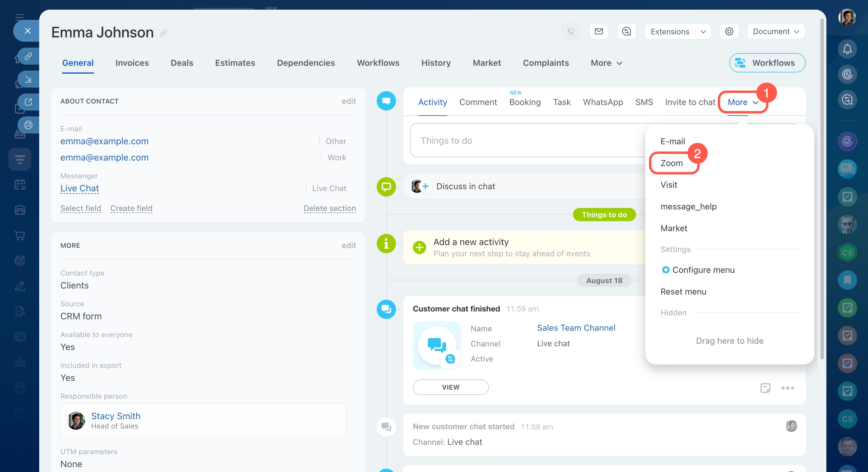Viewport: 868px width, 472px height.
Task: Choose Configure menu option
Action: 703,270
